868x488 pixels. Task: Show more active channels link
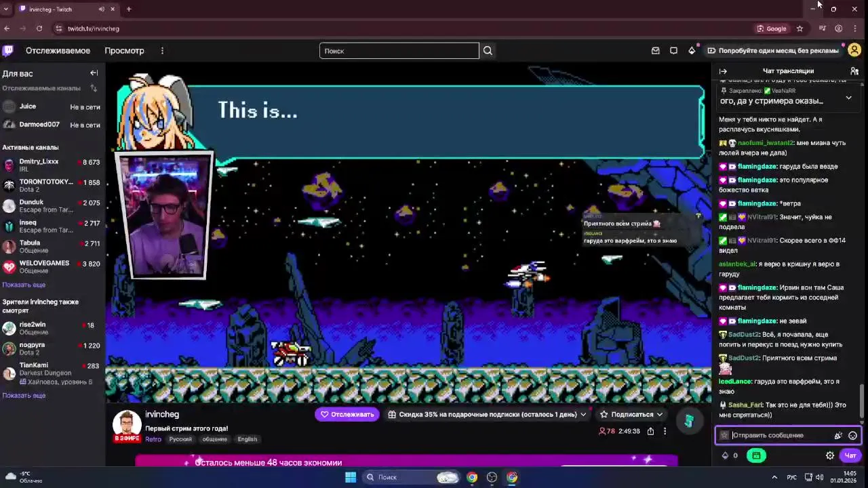(24, 285)
